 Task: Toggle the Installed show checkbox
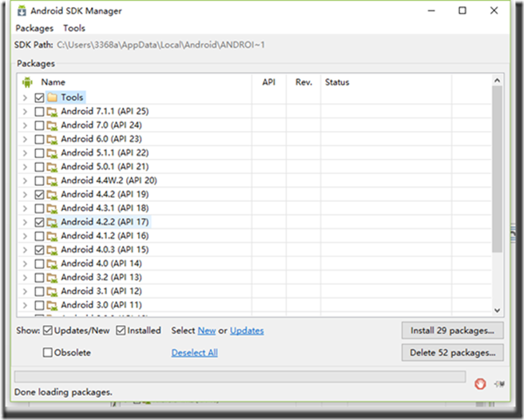coord(121,331)
